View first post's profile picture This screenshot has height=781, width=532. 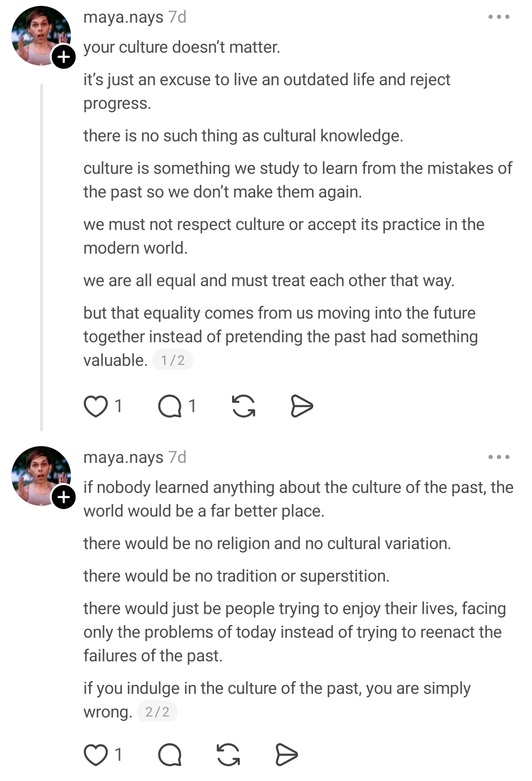[x=38, y=34]
